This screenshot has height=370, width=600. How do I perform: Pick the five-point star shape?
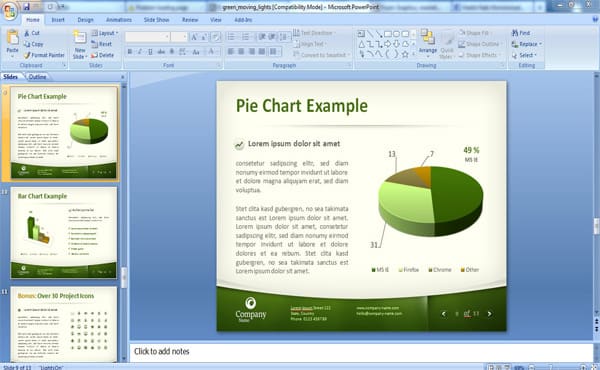click(x=405, y=54)
